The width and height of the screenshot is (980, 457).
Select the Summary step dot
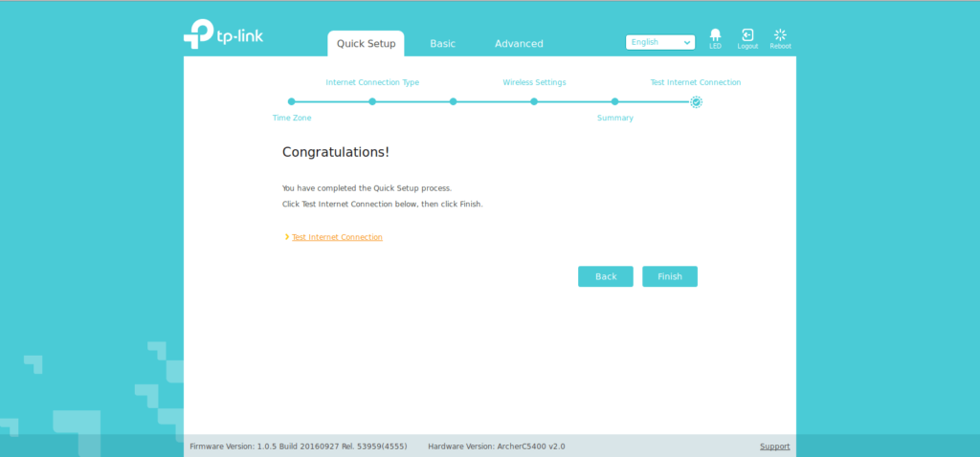point(614,101)
